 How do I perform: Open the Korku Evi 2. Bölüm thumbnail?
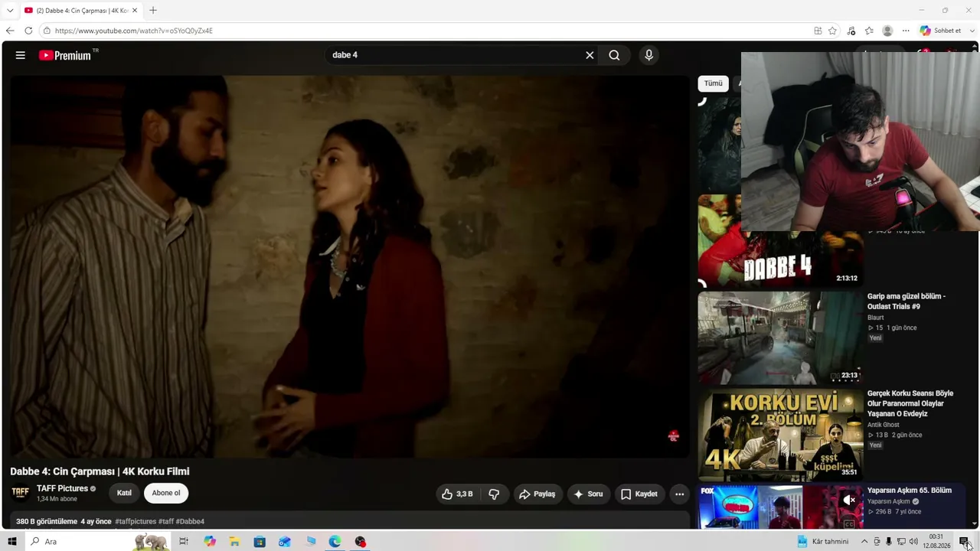coord(780,435)
